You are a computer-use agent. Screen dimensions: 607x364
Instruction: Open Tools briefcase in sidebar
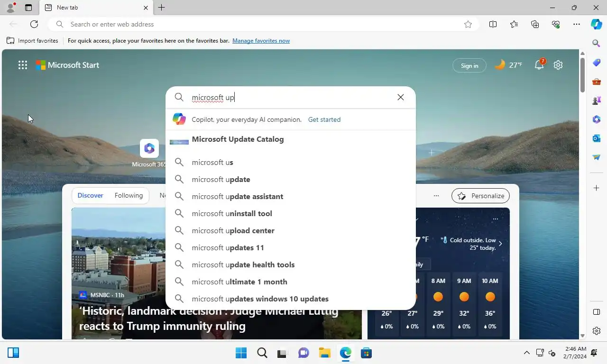[x=597, y=82]
